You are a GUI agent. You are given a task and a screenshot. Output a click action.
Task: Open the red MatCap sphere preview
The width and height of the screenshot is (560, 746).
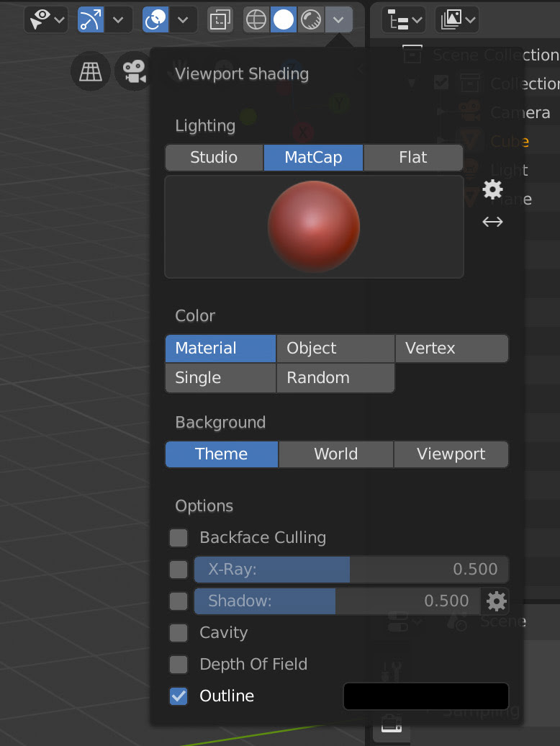click(x=314, y=226)
